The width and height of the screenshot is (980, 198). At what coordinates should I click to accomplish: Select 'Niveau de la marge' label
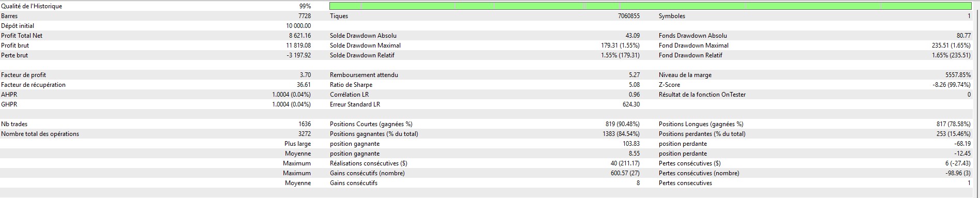685,75
